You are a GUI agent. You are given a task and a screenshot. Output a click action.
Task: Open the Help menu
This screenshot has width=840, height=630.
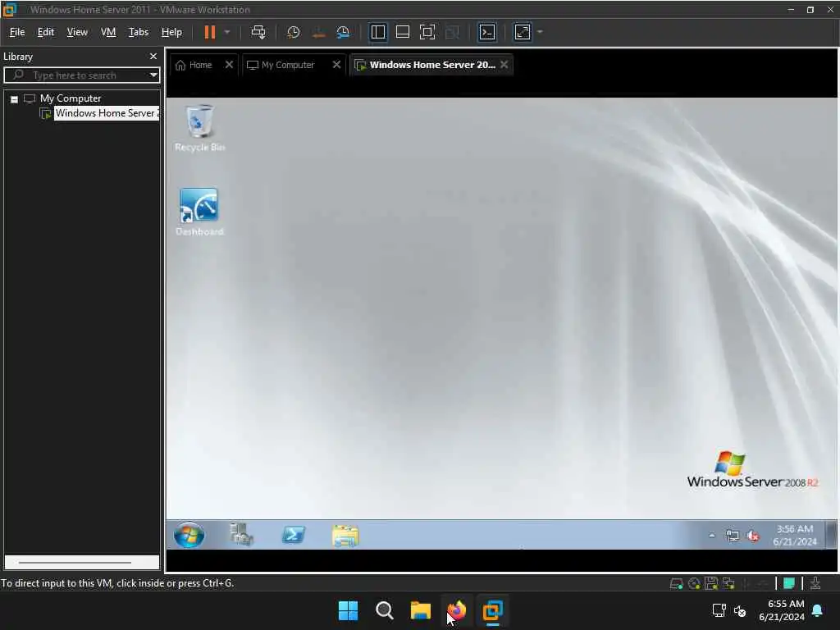(x=171, y=32)
